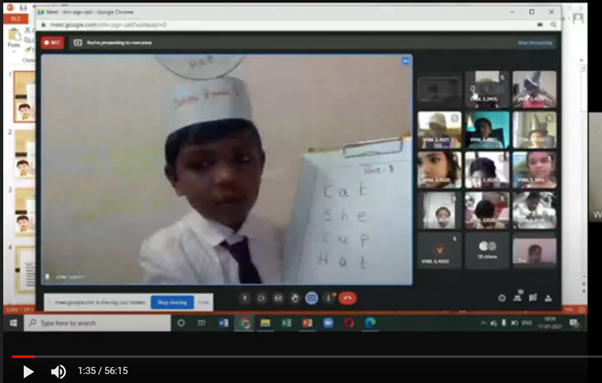Screen dimensions: 602x383
Task: Open the Windows Start menu
Action: pos(13,323)
